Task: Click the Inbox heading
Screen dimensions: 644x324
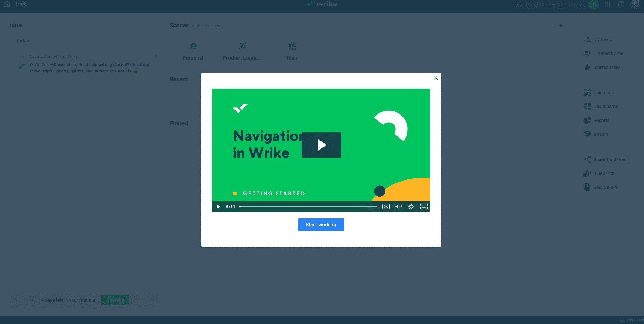Action: pos(15,25)
